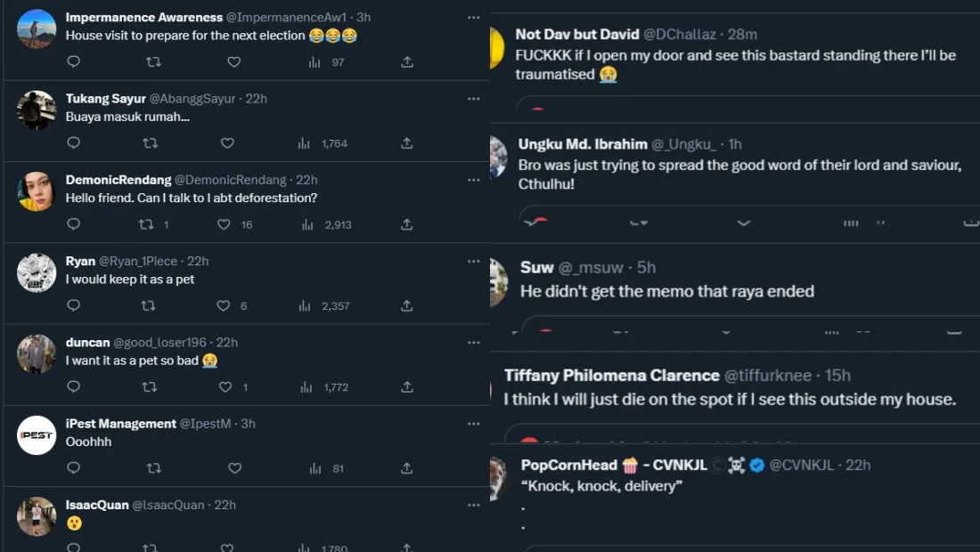Open more options on Impermanence Awareness tweet
980x552 pixels.
point(473,17)
